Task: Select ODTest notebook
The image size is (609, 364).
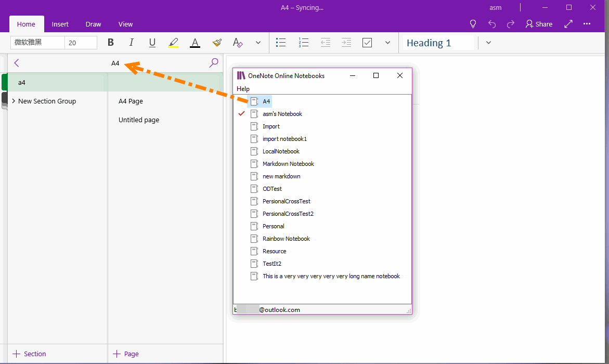Action: click(273, 188)
